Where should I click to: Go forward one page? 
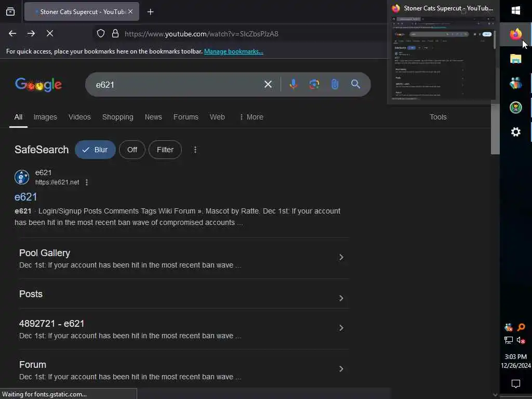pos(31,34)
